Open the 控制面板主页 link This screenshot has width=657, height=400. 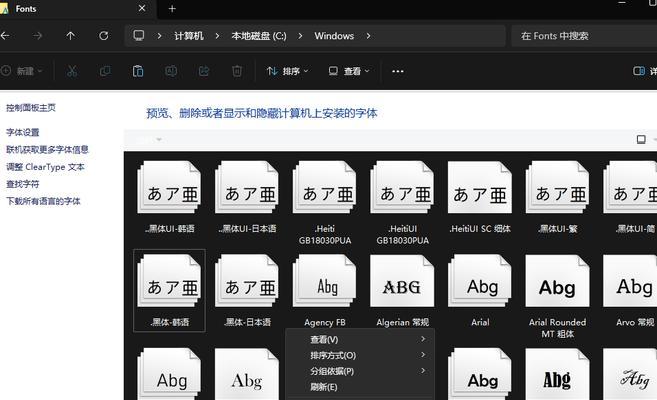coord(31,108)
